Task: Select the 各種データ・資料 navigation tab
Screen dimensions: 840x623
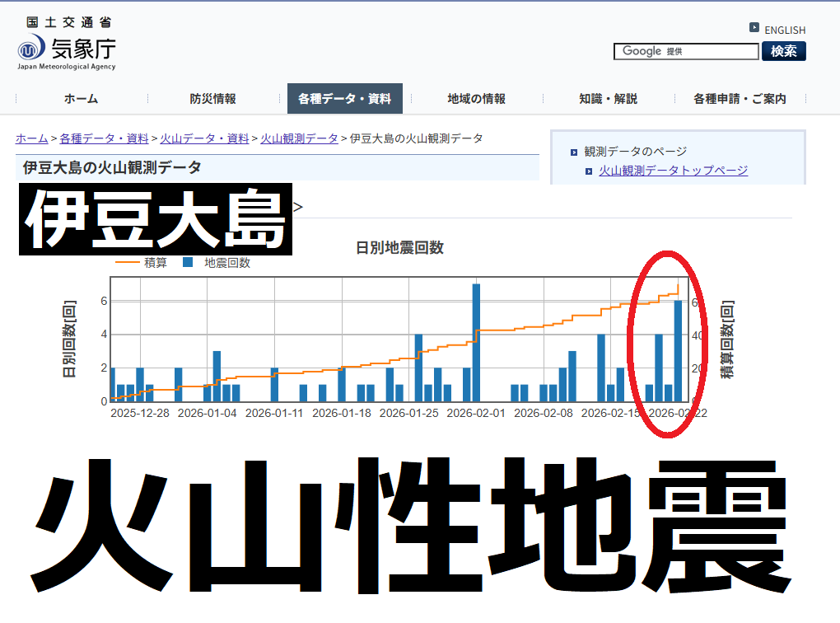Action: [344, 99]
